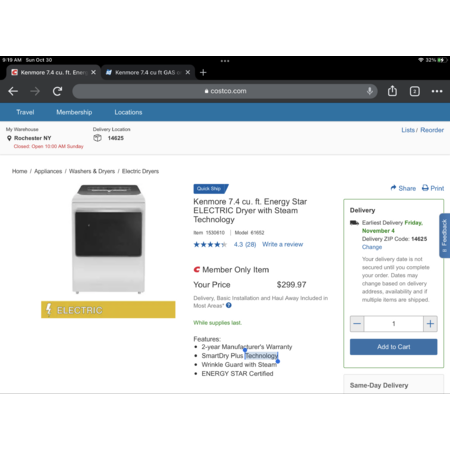Open the Lists link
This screenshot has width=450, height=450.
[x=408, y=130]
